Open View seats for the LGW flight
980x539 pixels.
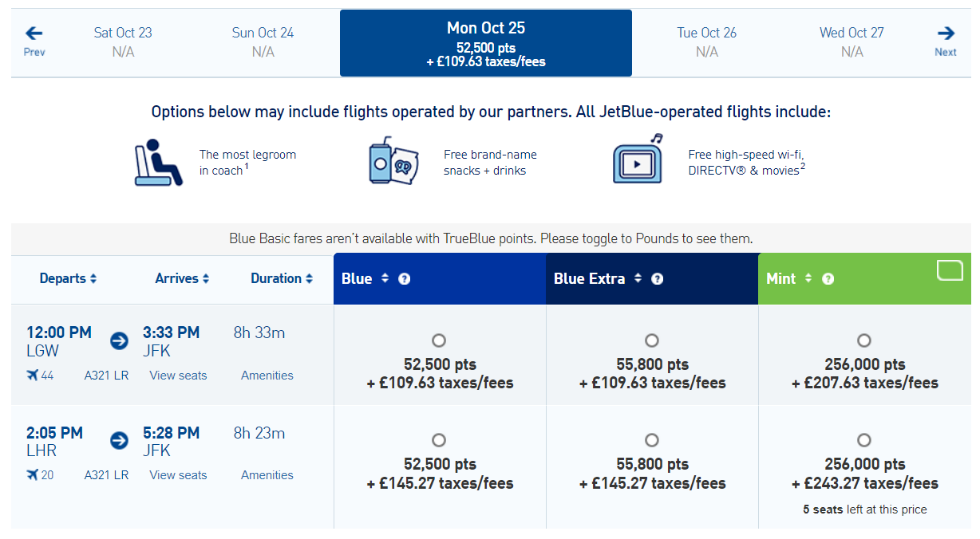(x=177, y=375)
